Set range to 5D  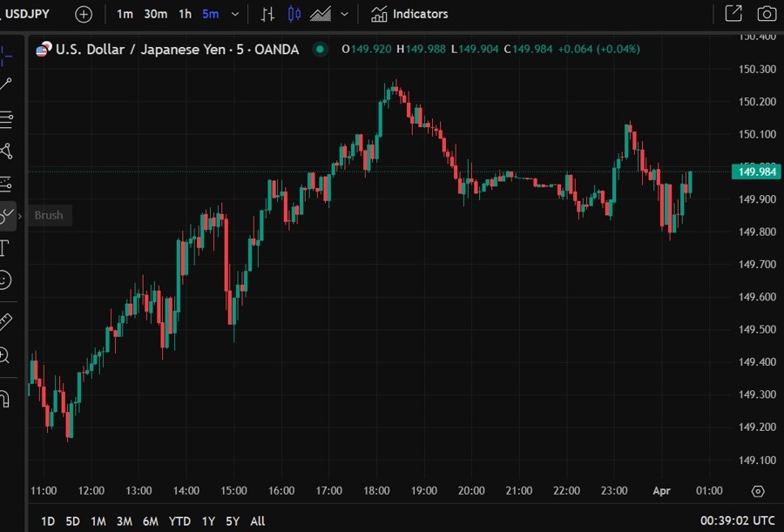pos(73,522)
